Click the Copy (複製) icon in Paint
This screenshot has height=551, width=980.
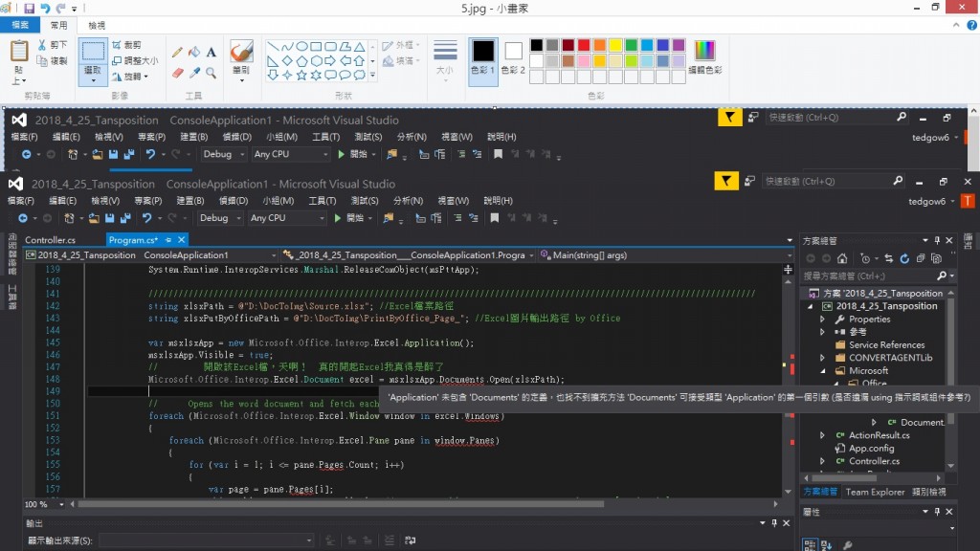click(x=42, y=60)
